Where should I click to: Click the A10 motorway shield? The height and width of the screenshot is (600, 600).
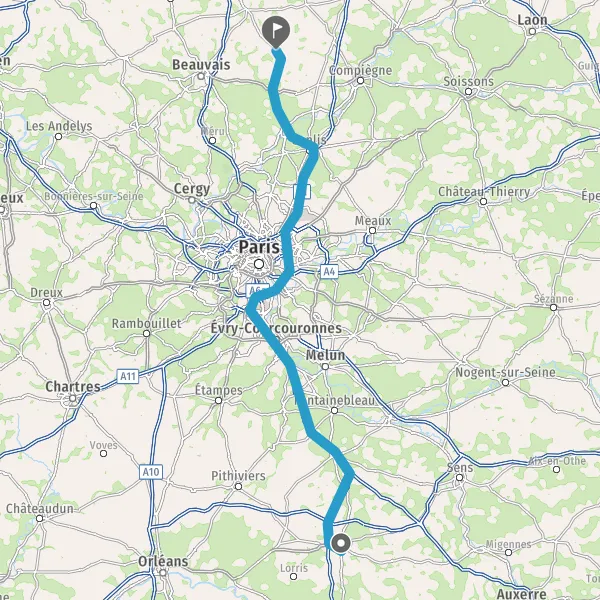click(x=151, y=472)
